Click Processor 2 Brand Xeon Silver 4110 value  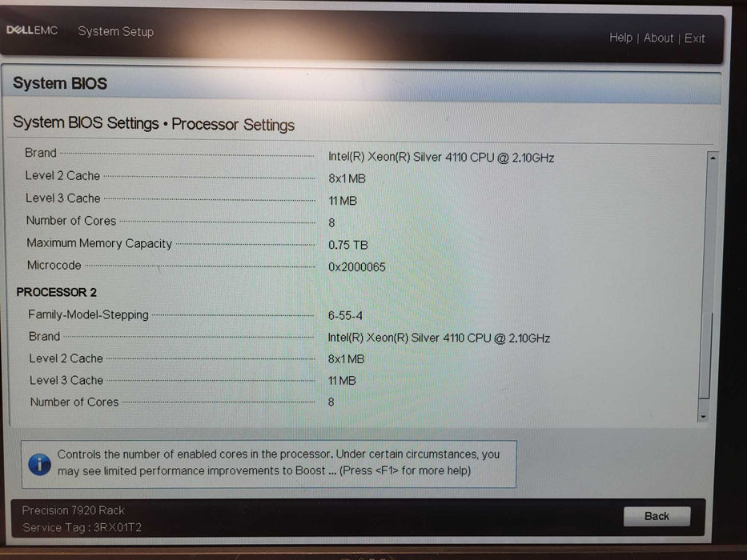point(439,338)
